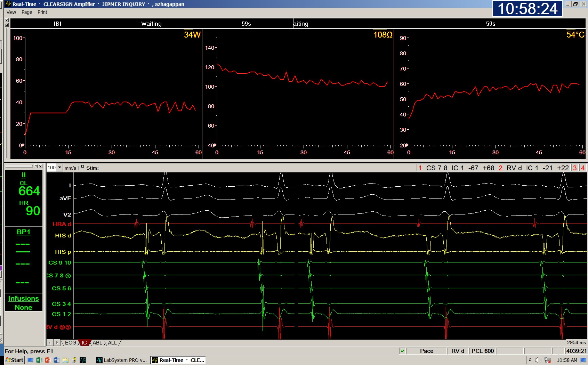Viewport: 588px width, 365px height.
Task: Open the Print menu
Action: 42,12
